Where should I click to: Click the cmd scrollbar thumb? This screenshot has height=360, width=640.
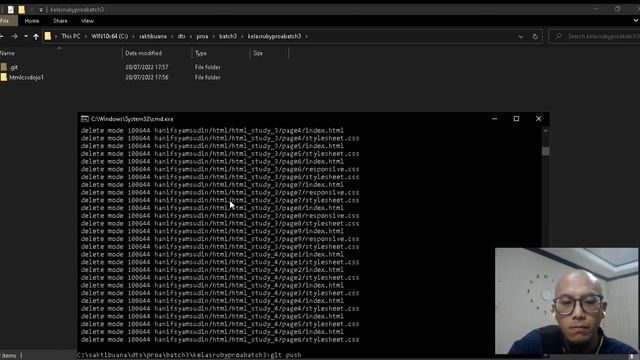546,151
